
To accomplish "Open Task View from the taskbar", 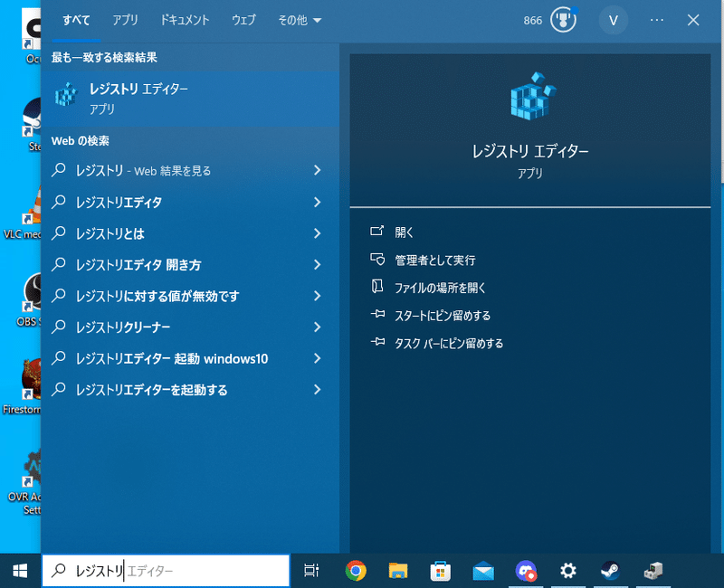I will (x=311, y=571).
